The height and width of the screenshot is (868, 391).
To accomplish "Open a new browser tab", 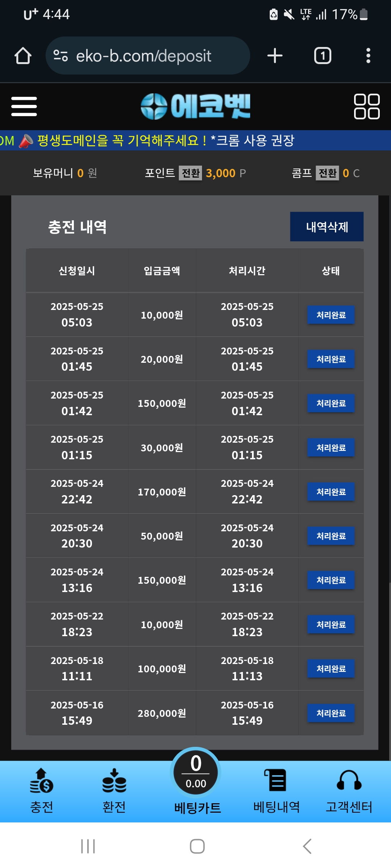I will (275, 56).
